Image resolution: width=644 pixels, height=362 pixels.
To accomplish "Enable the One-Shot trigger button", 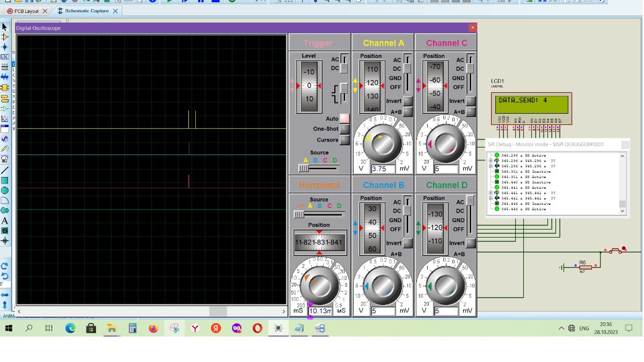I will click(x=345, y=129).
